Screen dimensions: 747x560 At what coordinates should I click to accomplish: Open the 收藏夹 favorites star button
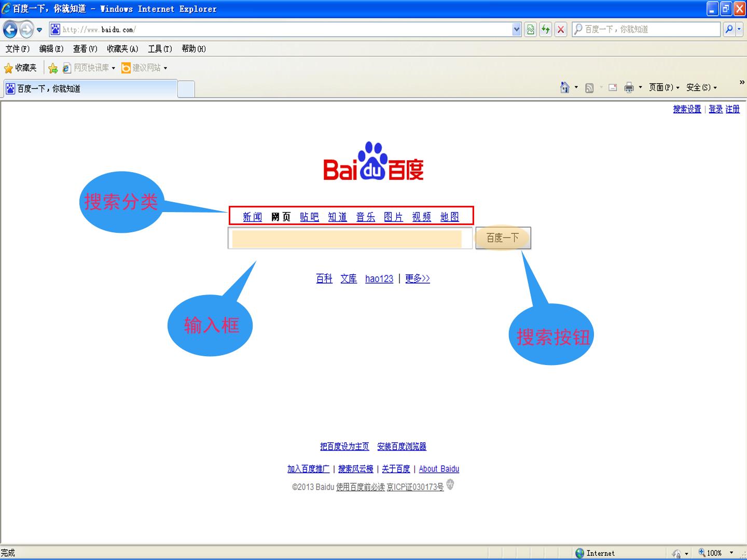pyautogui.click(x=21, y=68)
